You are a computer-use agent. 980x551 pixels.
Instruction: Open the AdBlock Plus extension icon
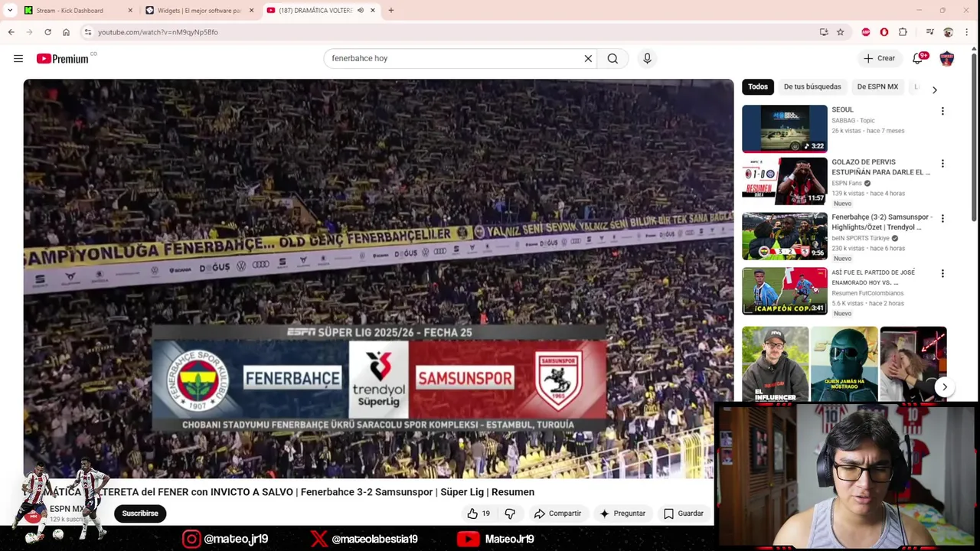[866, 32]
